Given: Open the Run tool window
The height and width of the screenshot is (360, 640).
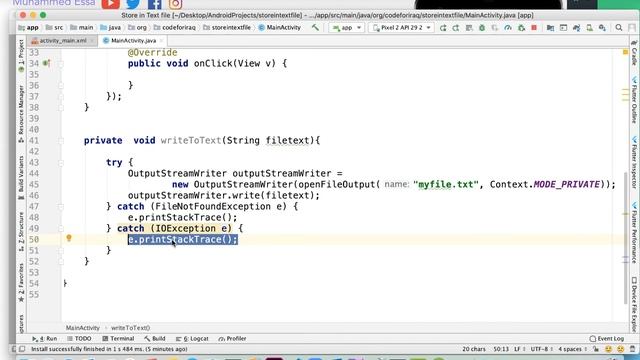Looking at the screenshot, I should [44, 338].
